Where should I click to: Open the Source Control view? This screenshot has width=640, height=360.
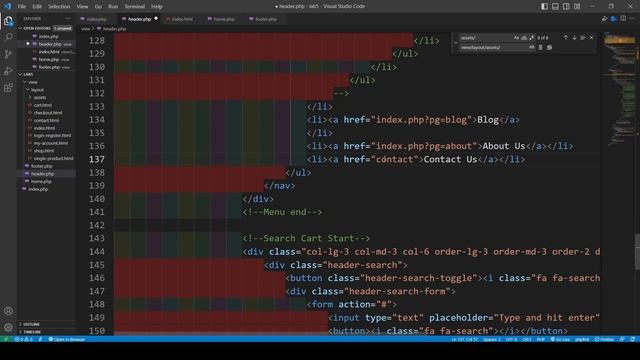pos(8,54)
